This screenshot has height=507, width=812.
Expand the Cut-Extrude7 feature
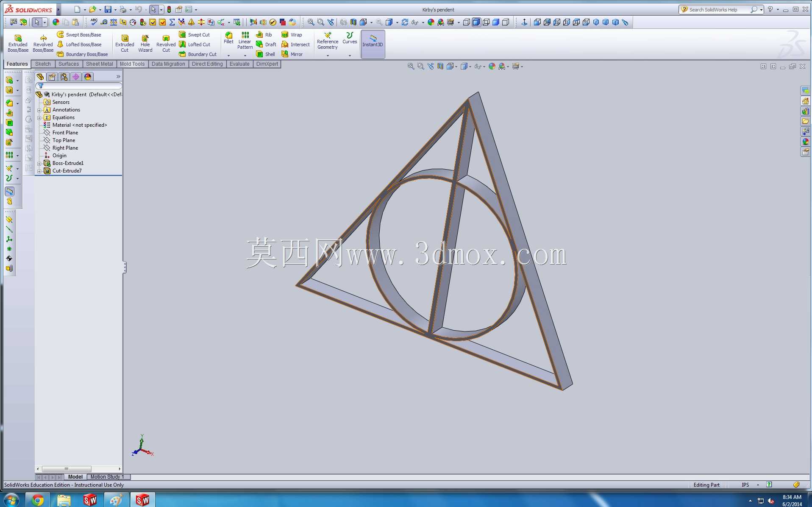pos(39,171)
